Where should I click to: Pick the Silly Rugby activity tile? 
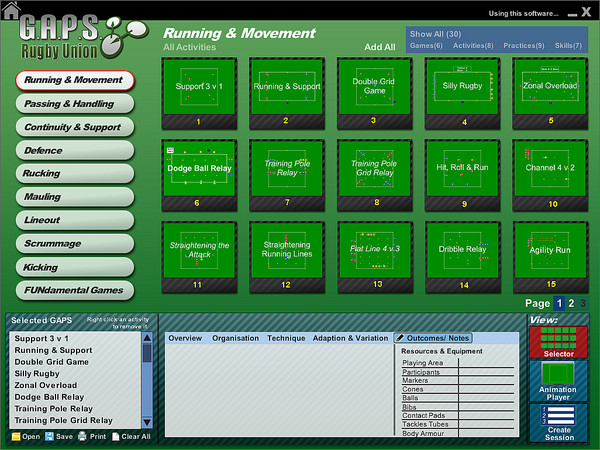click(461, 88)
